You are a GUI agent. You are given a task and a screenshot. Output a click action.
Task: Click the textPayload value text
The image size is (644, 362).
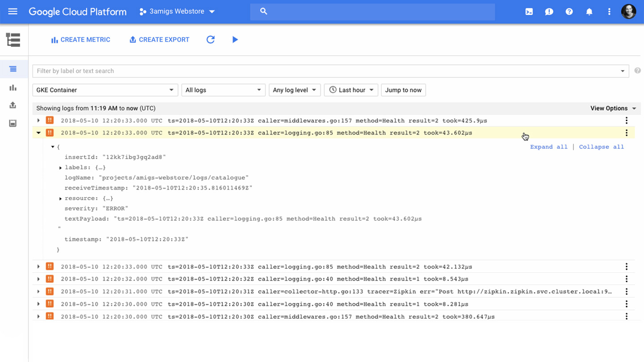coord(267,219)
